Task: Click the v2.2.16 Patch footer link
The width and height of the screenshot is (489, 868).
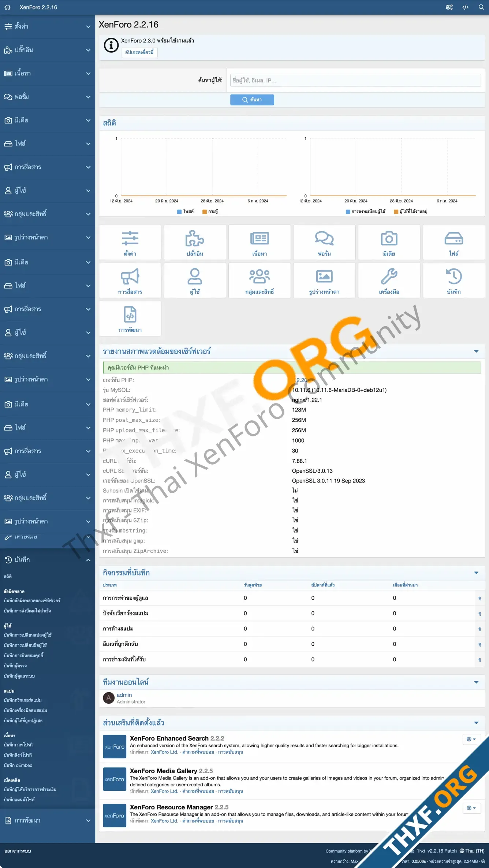Action: (442, 851)
